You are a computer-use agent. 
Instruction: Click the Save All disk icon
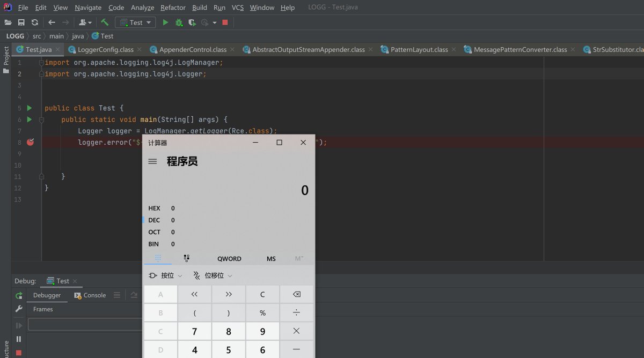pyautogui.click(x=21, y=23)
